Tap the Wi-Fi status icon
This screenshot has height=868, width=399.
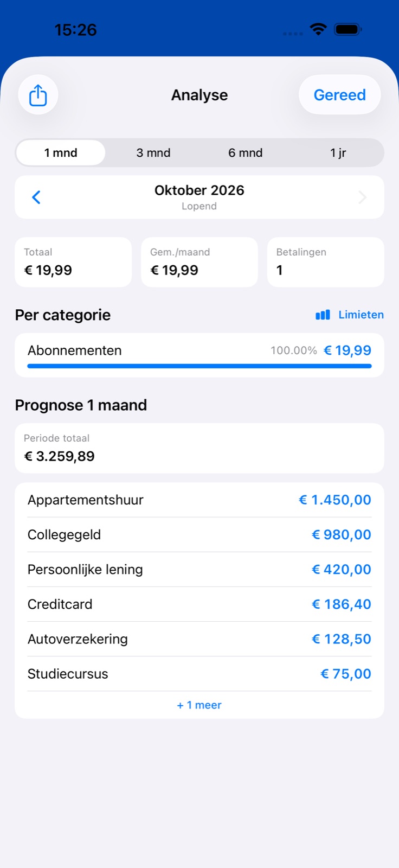[318, 29]
